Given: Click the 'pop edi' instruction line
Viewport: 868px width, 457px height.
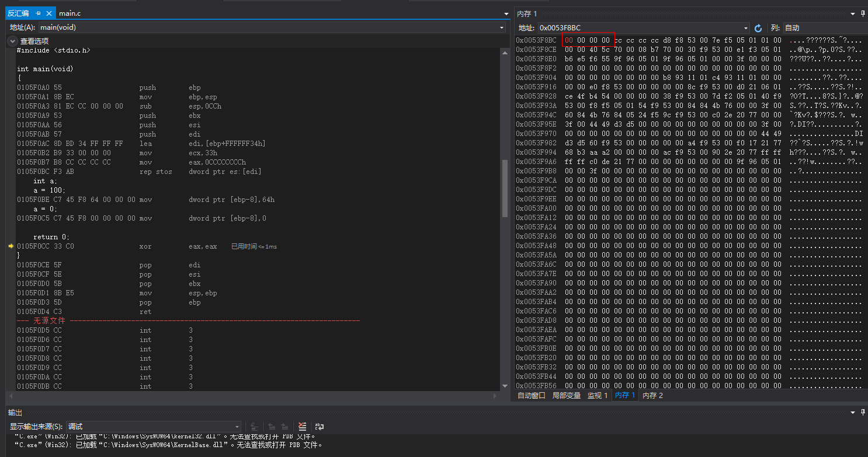Looking at the screenshot, I should [109, 265].
